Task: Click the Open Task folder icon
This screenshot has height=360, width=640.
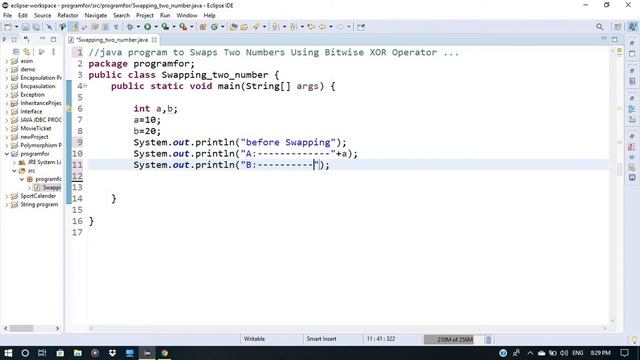Action: [244, 27]
